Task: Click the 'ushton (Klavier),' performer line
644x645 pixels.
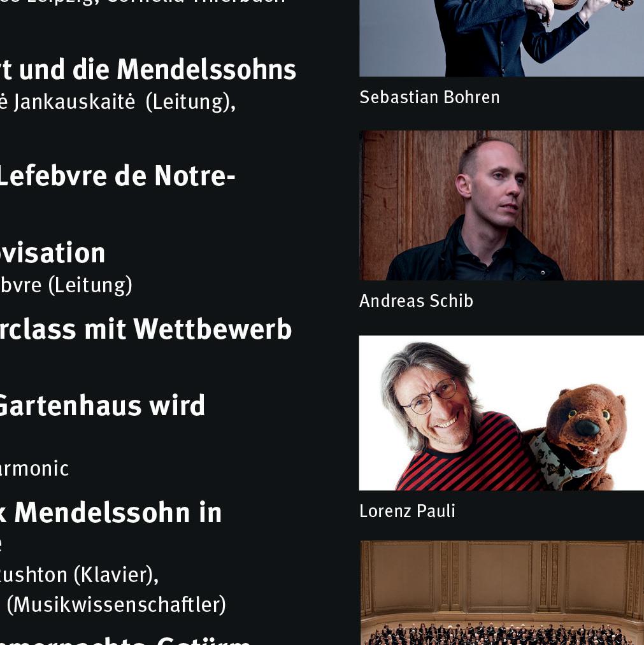Action: (x=79, y=575)
